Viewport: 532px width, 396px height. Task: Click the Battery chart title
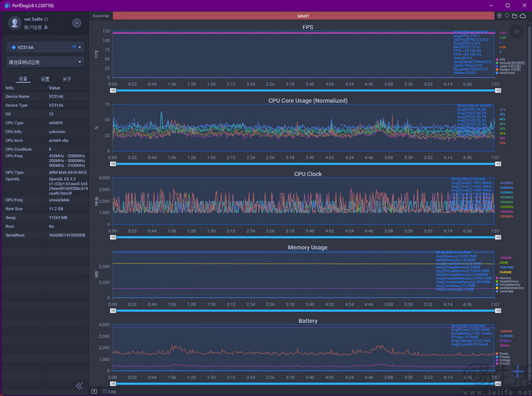click(x=308, y=321)
